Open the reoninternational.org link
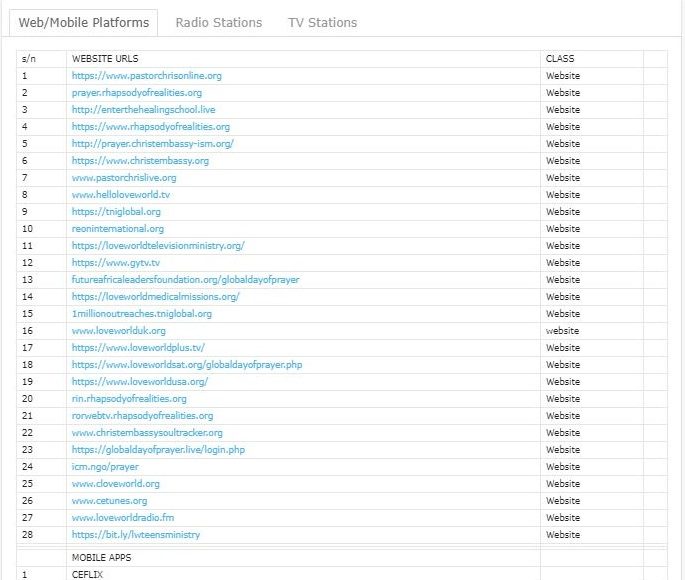The height and width of the screenshot is (580, 685). click(117, 229)
